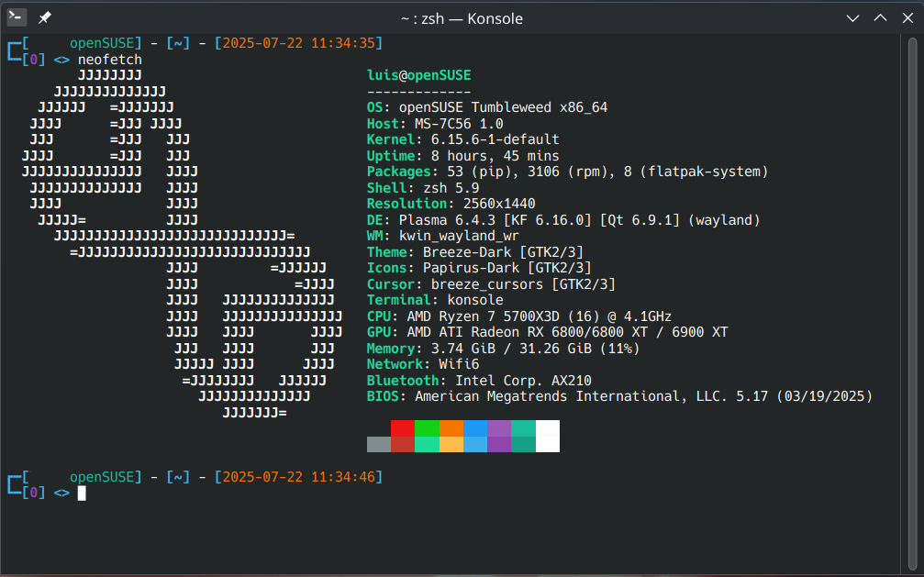The image size is (924, 577).
Task: Click the Konsole terminal icon in title bar
Action: (x=17, y=17)
